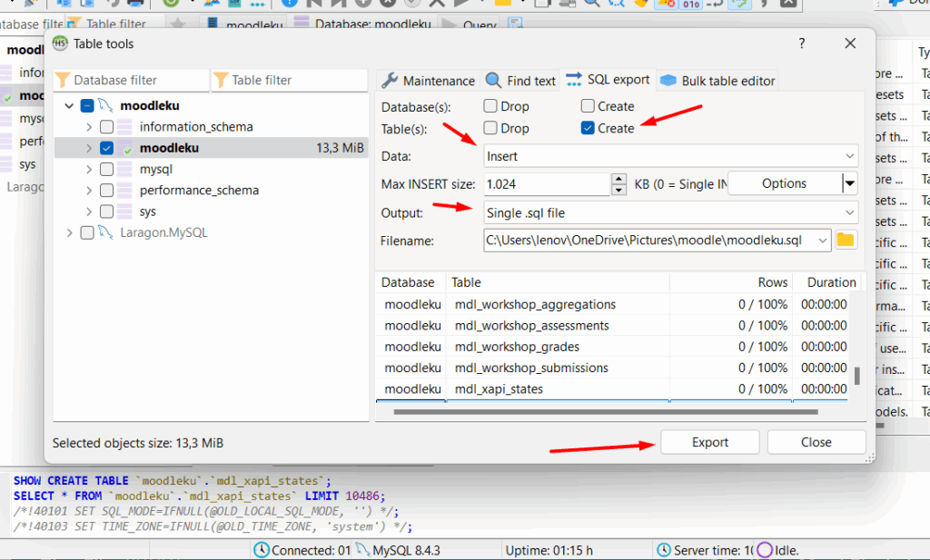Switch to the Maintenance tab
This screenshot has width=930, height=560.
tap(427, 80)
